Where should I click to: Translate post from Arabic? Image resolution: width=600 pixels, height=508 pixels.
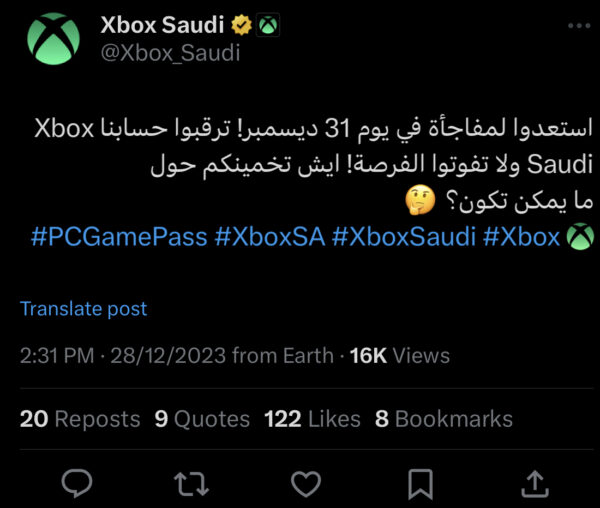[83, 309]
